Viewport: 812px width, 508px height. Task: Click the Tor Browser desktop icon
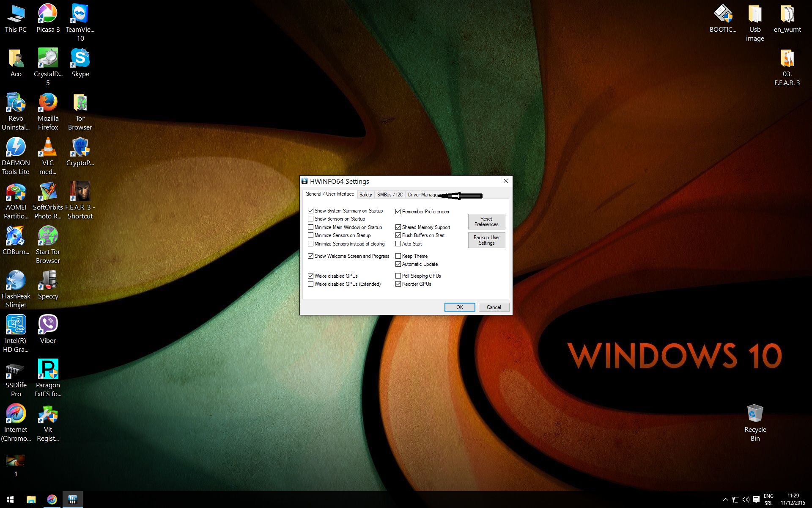click(80, 103)
